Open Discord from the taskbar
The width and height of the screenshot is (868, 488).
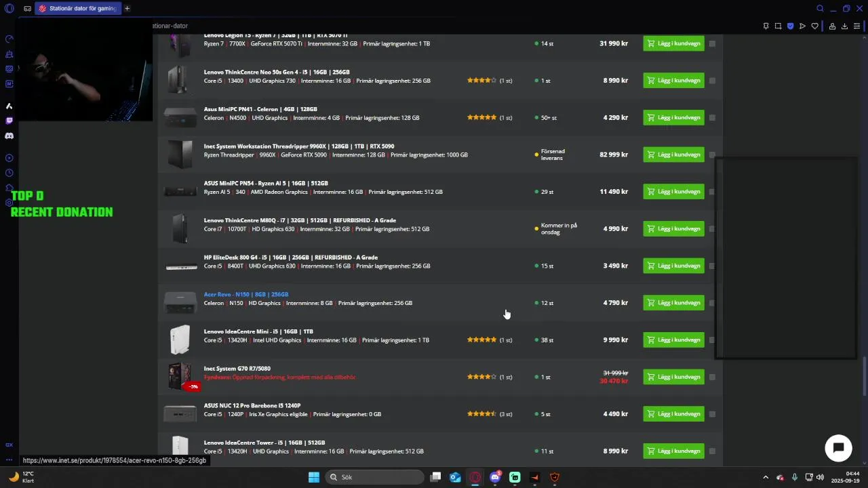[495, 477]
